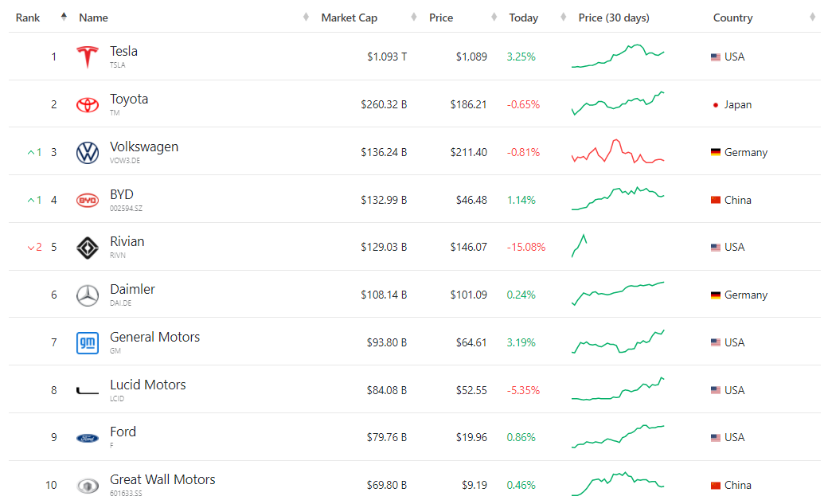824x504 pixels.
Task: Click the $19.96 Ford price
Action: [x=471, y=437]
